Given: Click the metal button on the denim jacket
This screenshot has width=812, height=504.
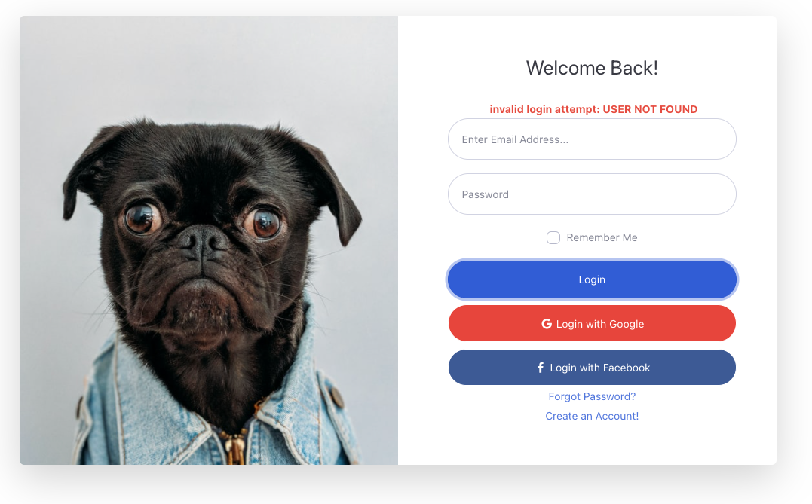Looking at the screenshot, I should (336, 397).
